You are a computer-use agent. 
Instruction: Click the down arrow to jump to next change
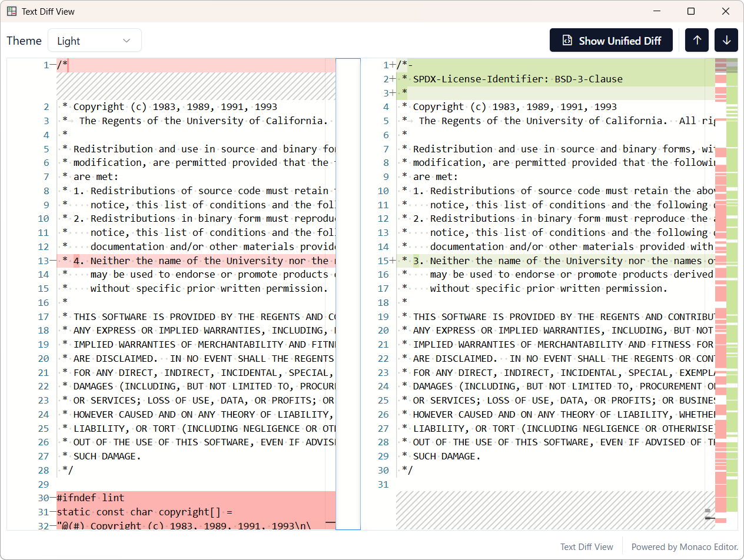(x=726, y=40)
